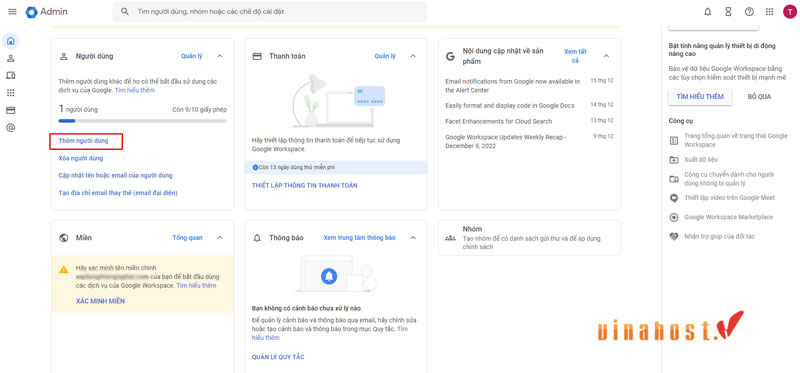Click the Xuất dữ liệu tool icon
The height and width of the screenshot is (373, 800).
click(674, 160)
